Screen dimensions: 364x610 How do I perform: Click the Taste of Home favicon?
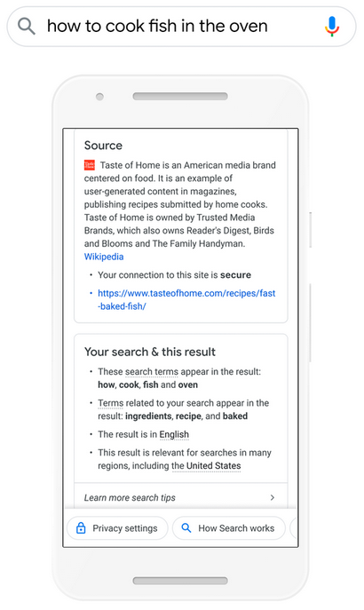pos(90,165)
